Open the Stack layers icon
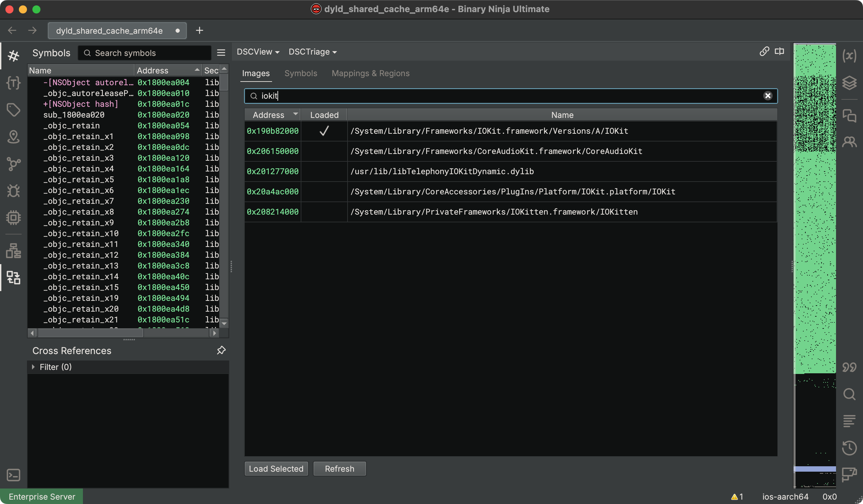This screenshot has width=863, height=504. pos(849,83)
